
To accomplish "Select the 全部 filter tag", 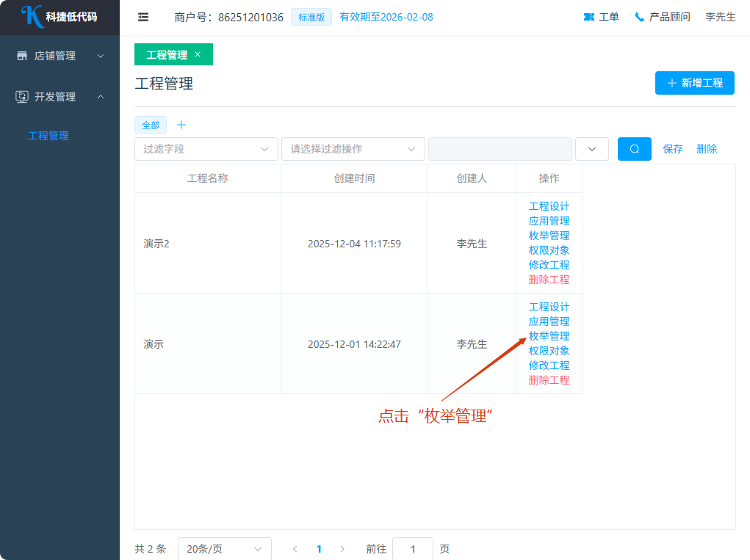I will tap(151, 126).
